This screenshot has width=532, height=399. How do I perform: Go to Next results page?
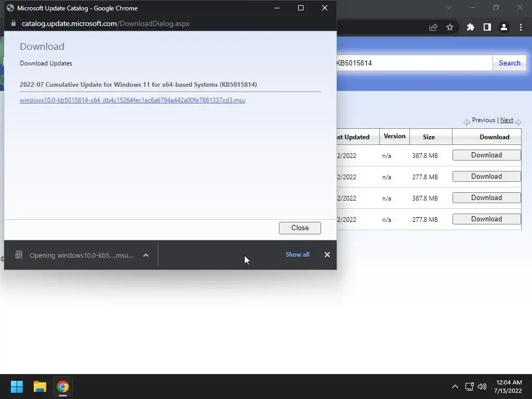tap(507, 120)
